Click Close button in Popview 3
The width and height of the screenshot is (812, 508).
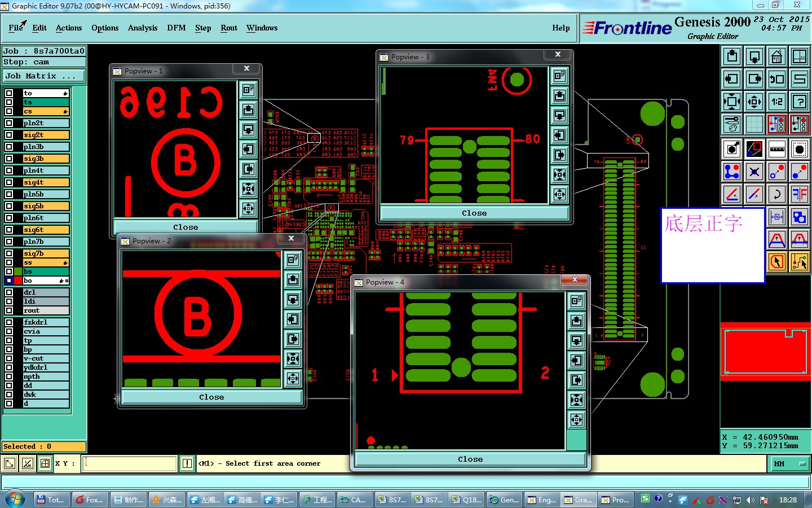pos(474,213)
